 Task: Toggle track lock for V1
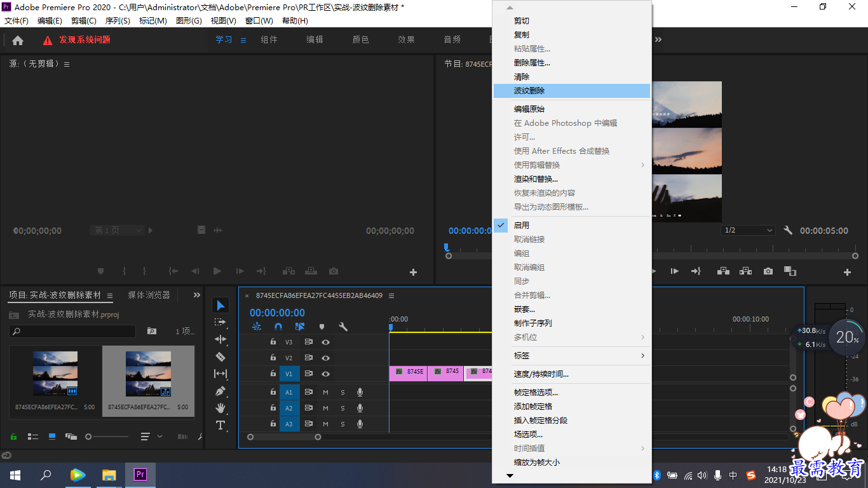tap(273, 374)
